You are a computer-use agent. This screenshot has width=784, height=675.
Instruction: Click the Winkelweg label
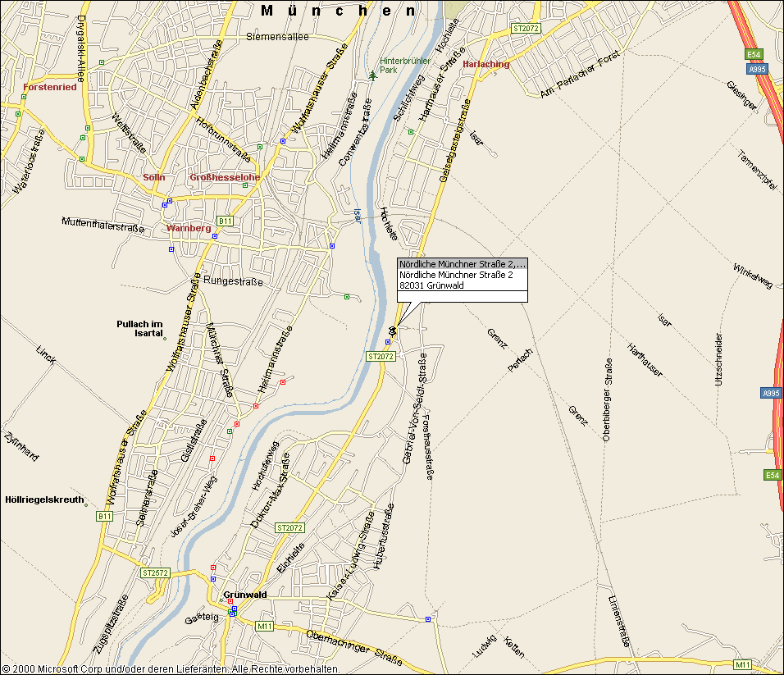[x=753, y=276]
